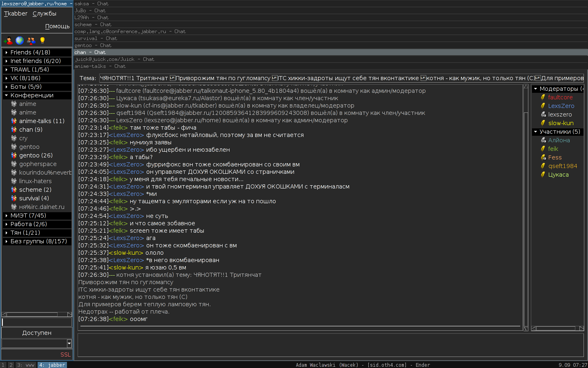Viewport: 588px width, 368px height.
Task: Open the Помощь menu
Action: pos(57,26)
